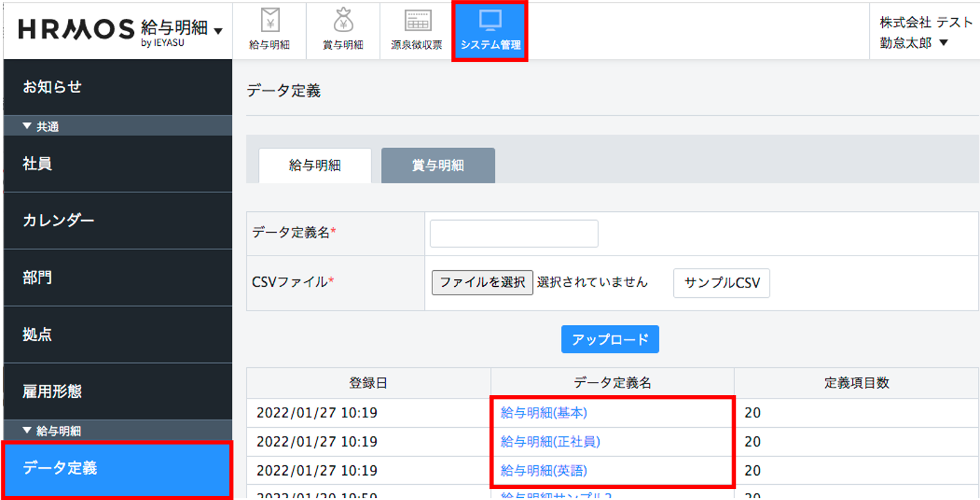
Task: Switch to the 賞与明細 tab
Action: (x=438, y=165)
